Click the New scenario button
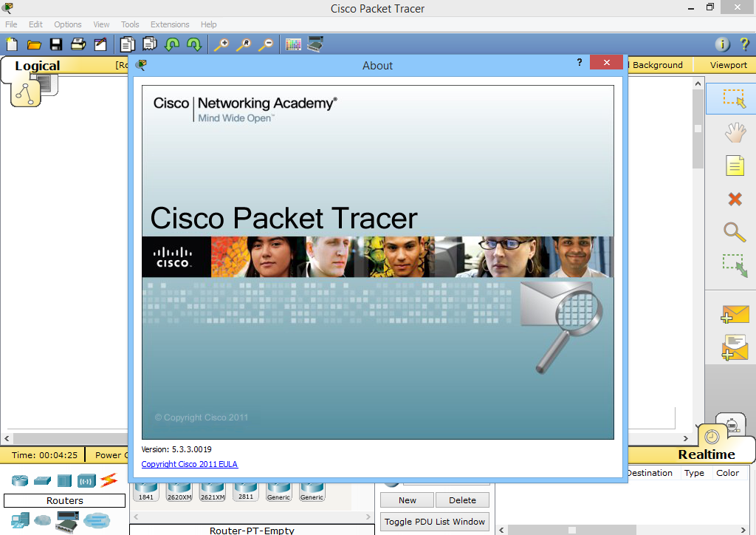The image size is (756, 535). pyautogui.click(x=407, y=500)
